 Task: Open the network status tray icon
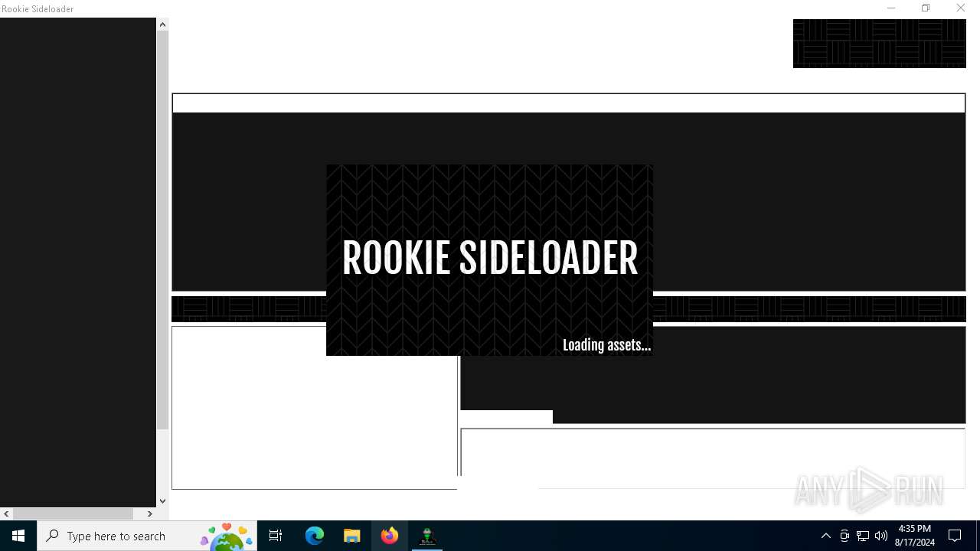click(863, 536)
